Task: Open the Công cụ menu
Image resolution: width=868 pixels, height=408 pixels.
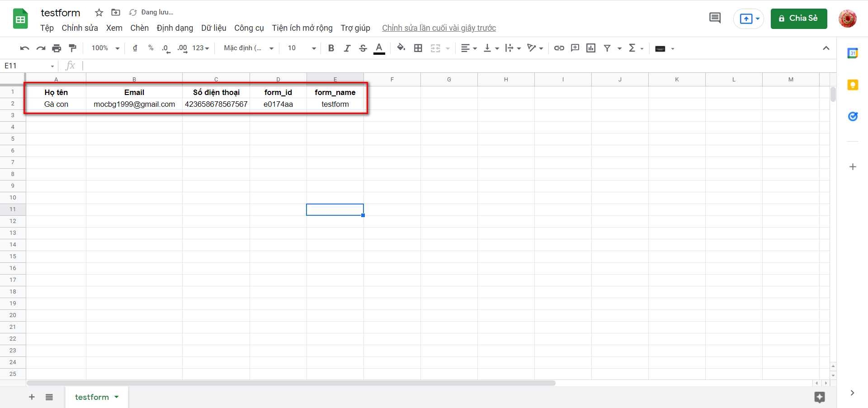Action: pyautogui.click(x=249, y=28)
